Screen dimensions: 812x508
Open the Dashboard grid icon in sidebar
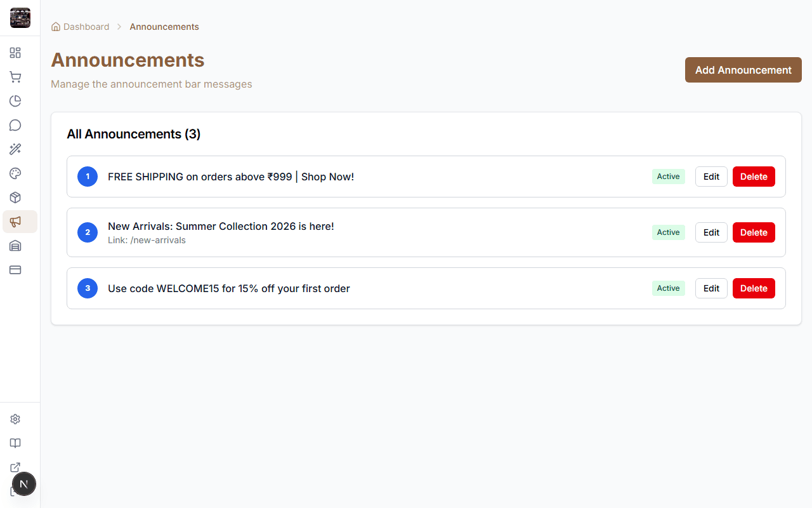pyautogui.click(x=15, y=53)
